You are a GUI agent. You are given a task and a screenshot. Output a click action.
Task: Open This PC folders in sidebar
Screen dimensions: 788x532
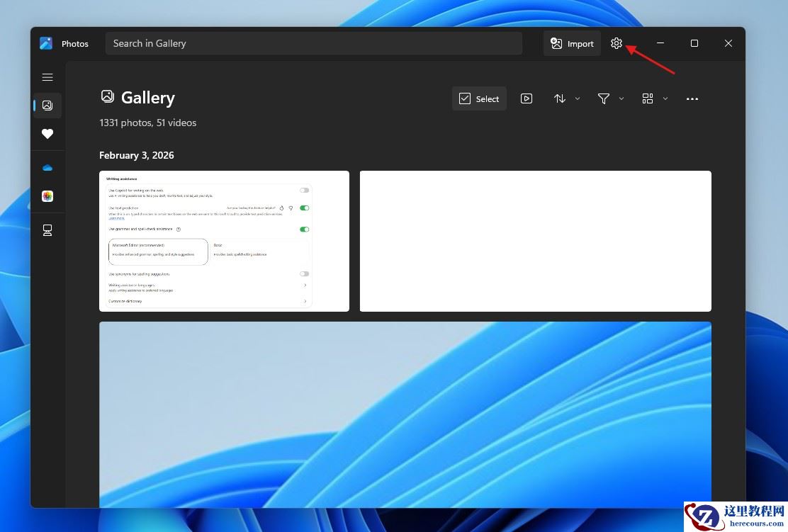47,230
